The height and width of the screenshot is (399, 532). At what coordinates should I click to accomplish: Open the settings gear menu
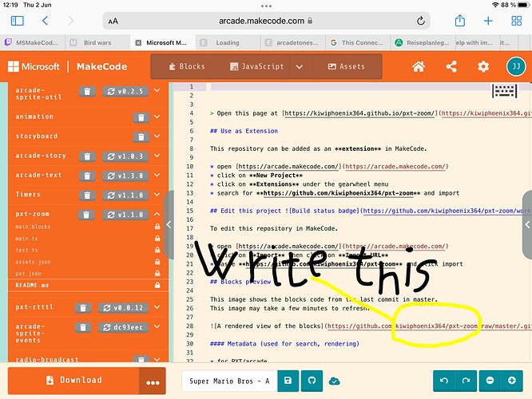click(x=483, y=66)
